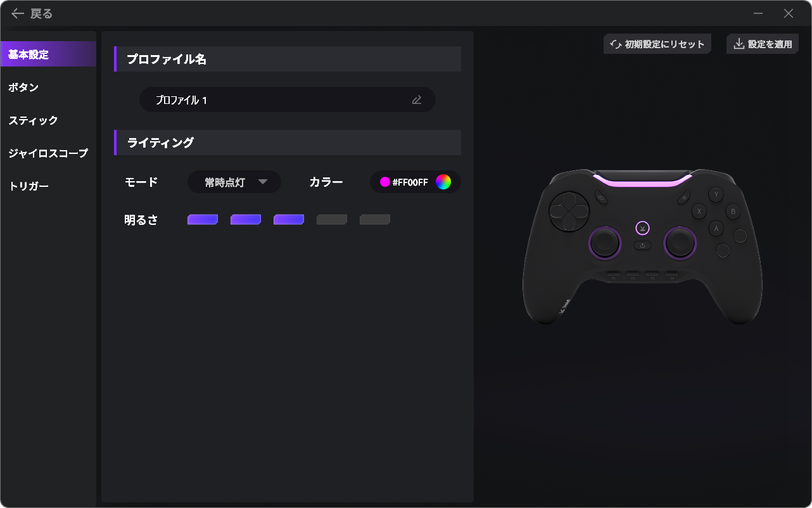Click the pencil edit icon for profile name
812x508 pixels.
tap(416, 99)
